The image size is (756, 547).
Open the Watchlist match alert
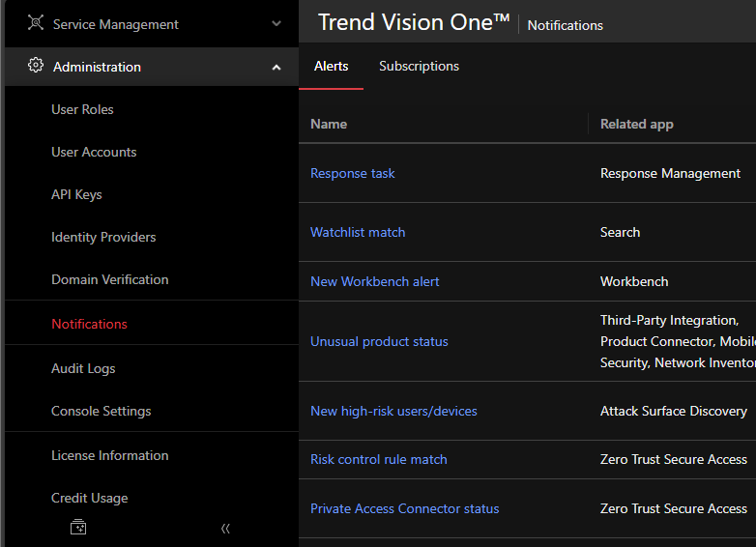(357, 232)
